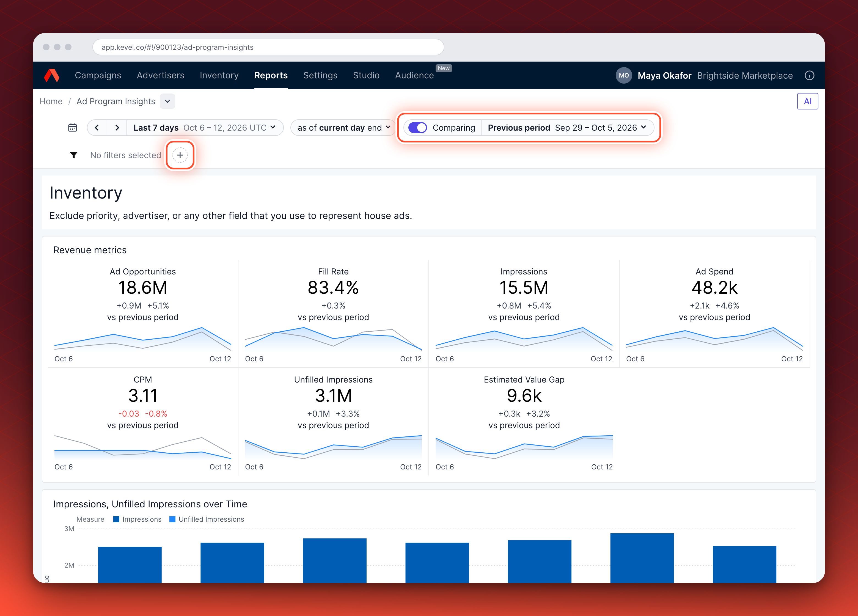Open the Audience nav item
The height and width of the screenshot is (616, 858).
pos(414,75)
